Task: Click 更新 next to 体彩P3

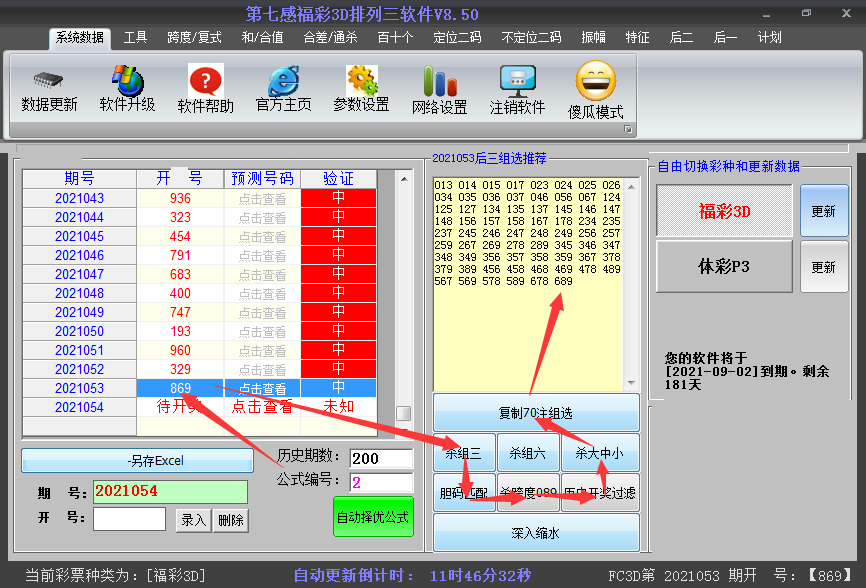Action: [823, 267]
